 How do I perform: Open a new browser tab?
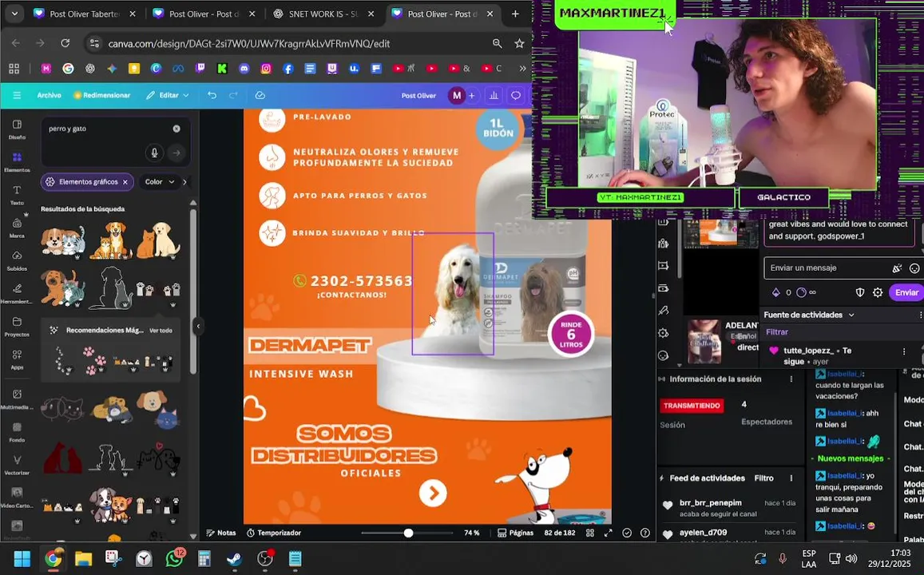click(x=515, y=14)
